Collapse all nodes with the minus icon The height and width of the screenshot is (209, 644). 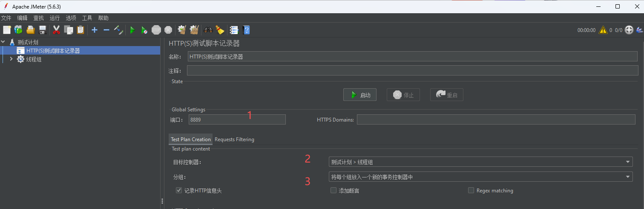click(106, 30)
